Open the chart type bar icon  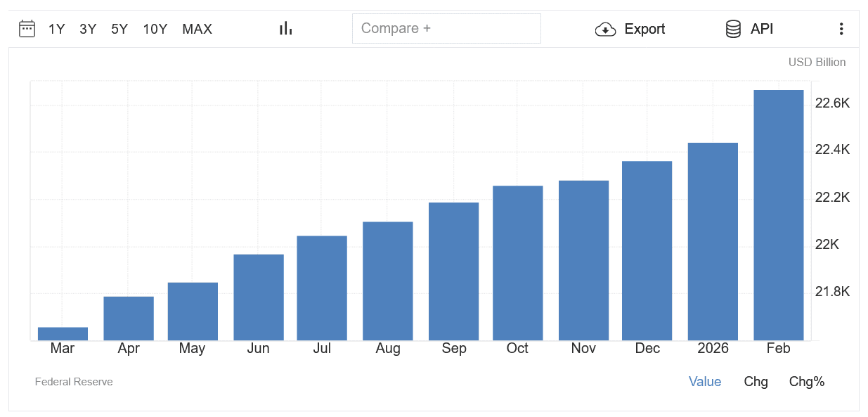coord(285,29)
